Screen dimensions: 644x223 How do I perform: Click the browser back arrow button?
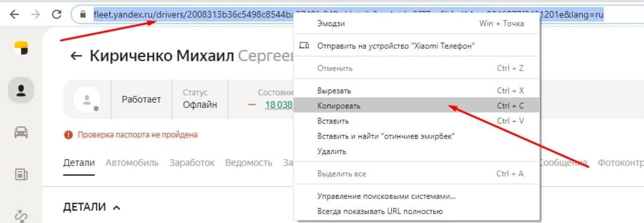[x=14, y=14]
